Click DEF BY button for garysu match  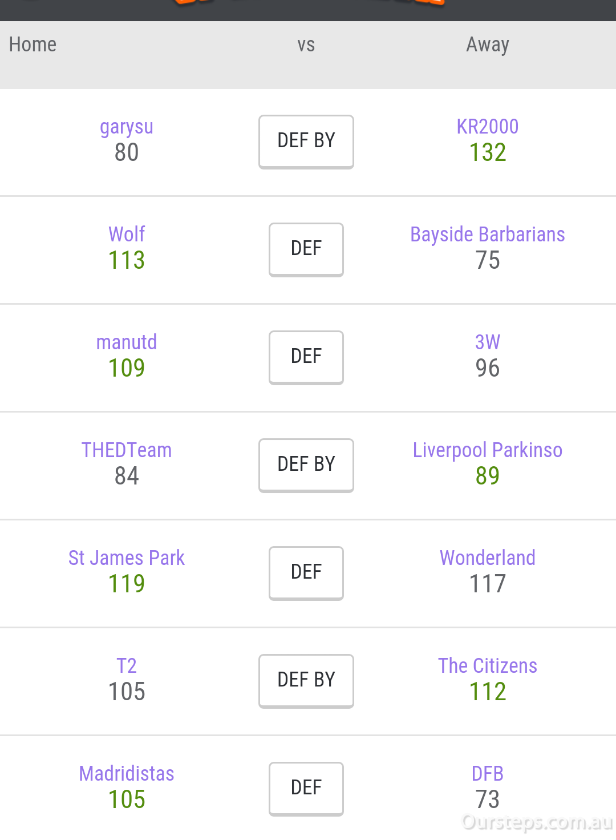[306, 142]
